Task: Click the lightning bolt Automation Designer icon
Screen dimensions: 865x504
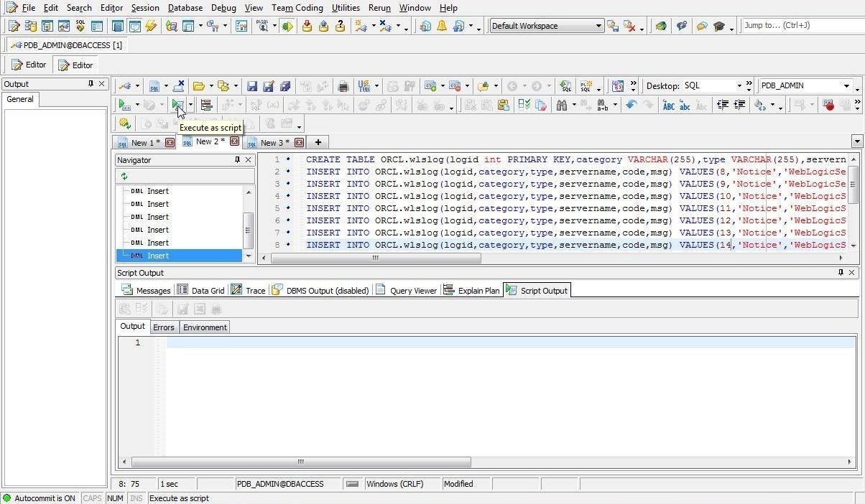Action: tap(151, 26)
